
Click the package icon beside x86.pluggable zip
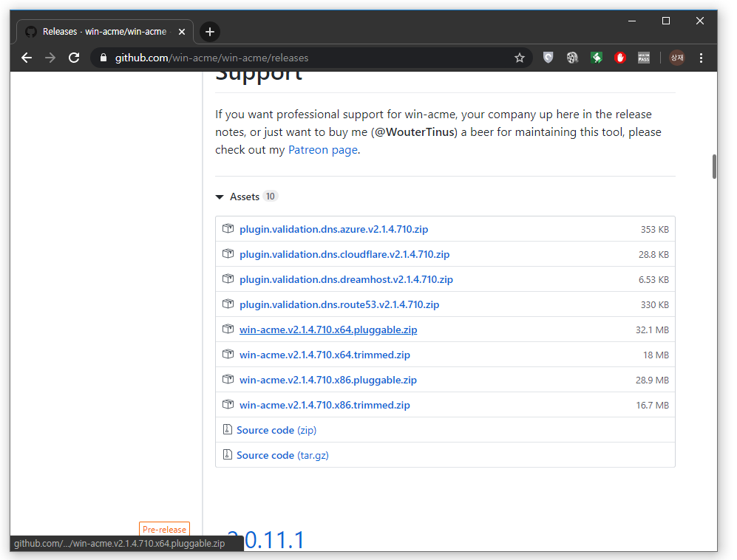click(228, 379)
